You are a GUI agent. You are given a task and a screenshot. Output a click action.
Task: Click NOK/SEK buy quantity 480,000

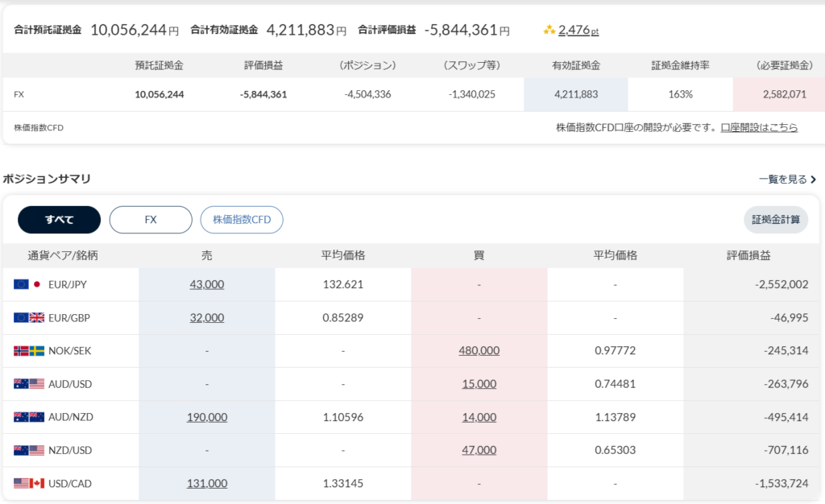[479, 350]
